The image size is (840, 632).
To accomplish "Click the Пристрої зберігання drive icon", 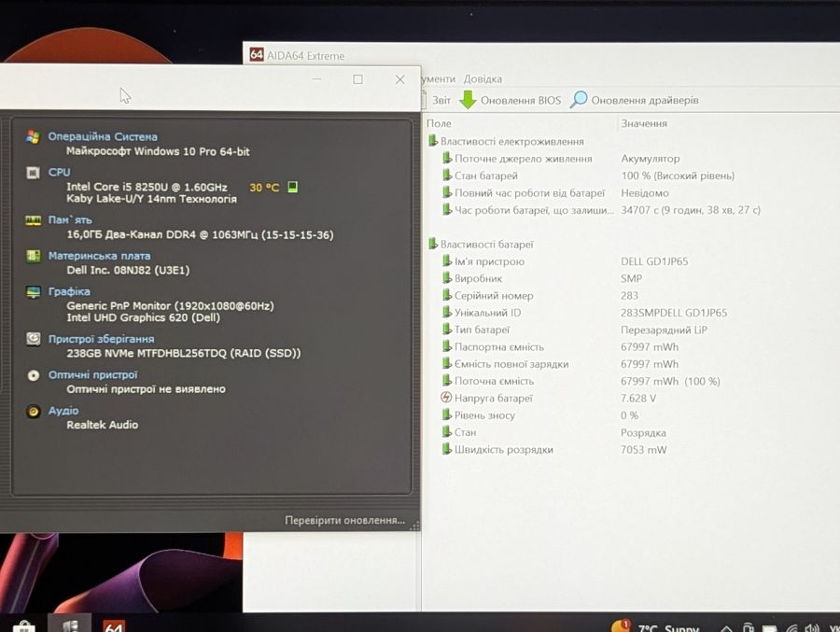I will click(x=34, y=339).
